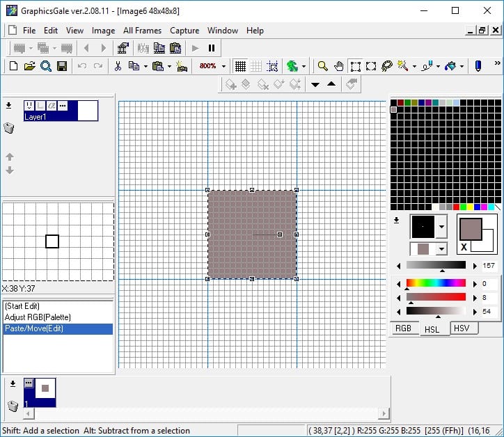Paste from clipboard using Paste icon
504x437 pixels.
[x=158, y=66]
